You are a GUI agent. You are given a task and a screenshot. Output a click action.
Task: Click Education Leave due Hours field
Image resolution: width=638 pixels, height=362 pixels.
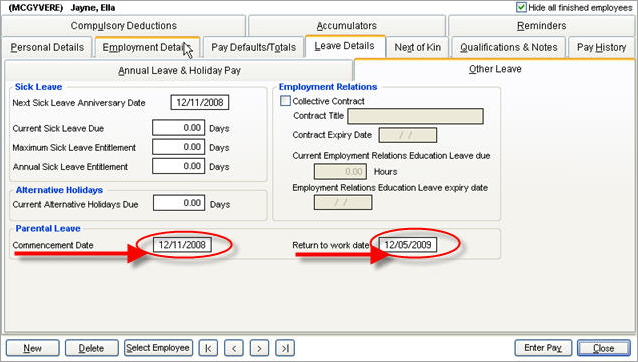click(340, 172)
